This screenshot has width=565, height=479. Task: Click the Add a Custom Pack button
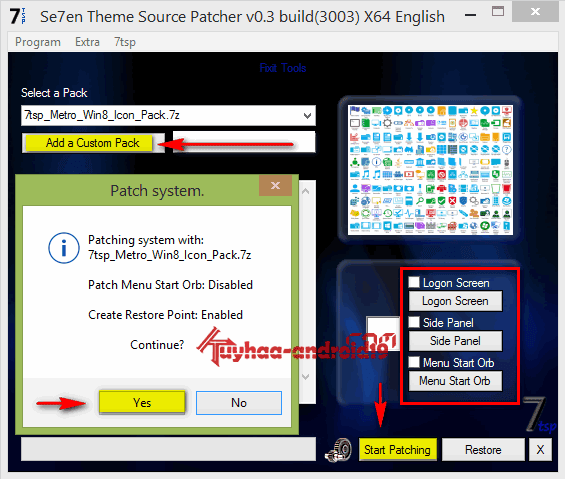(x=92, y=143)
